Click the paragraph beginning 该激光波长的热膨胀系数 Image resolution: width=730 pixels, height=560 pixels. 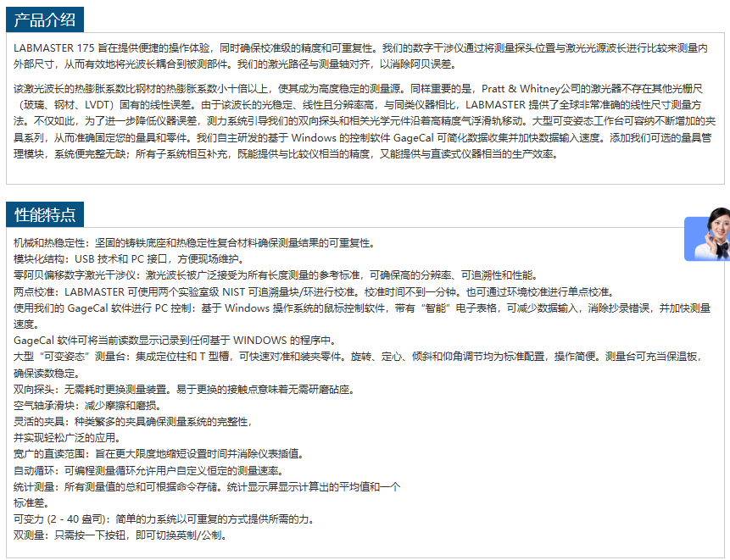pyautogui.click(x=365, y=121)
